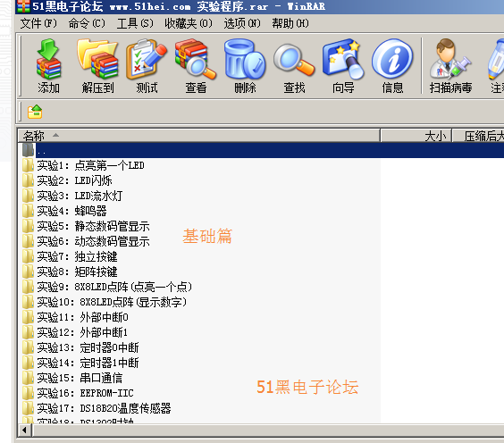Sort by the Size (大小) column header
Image resolution: width=504 pixels, height=443 pixels.
tap(416, 136)
